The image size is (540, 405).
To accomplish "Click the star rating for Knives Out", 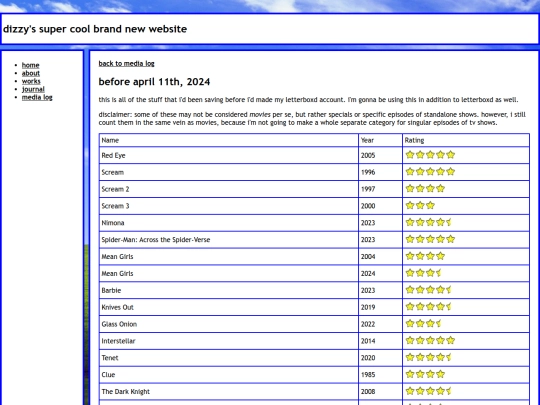I will 428,307.
